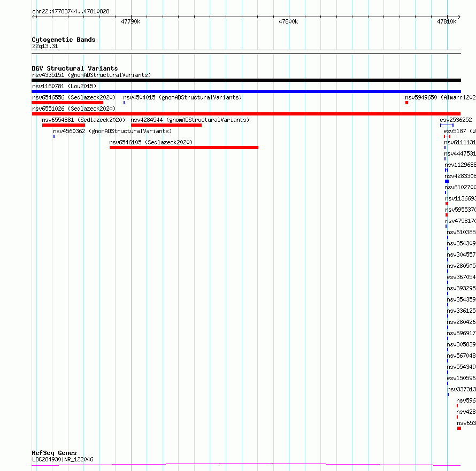Open the nsv393295 variant label
The image size is (476, 471).
point(462,288)
